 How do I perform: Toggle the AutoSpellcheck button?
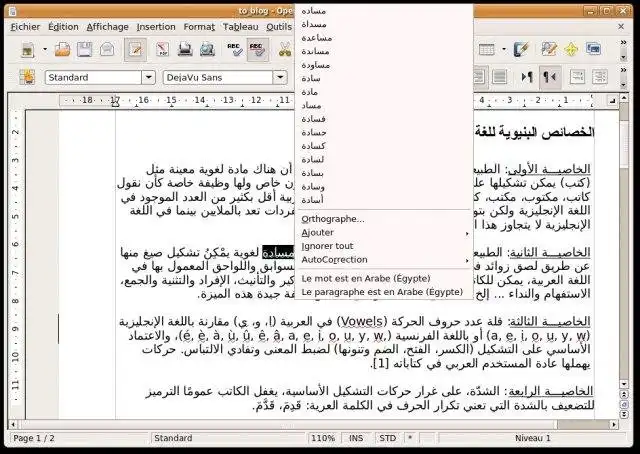(258, 50)
